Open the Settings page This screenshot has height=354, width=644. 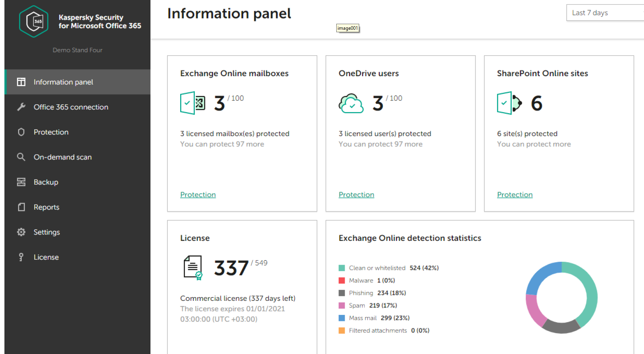(x=78, y=232)
